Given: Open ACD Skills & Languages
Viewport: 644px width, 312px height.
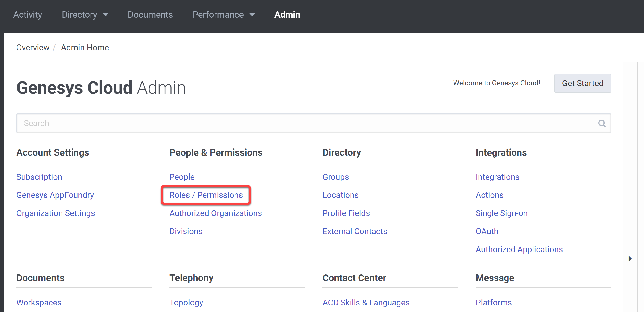Looking at the screenshot, I should 366,302.
